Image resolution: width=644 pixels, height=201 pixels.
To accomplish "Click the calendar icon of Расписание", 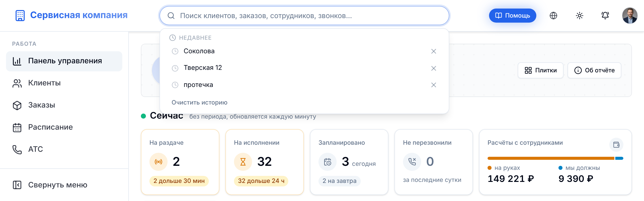I will pyautogui.click(x=17, y=127).
